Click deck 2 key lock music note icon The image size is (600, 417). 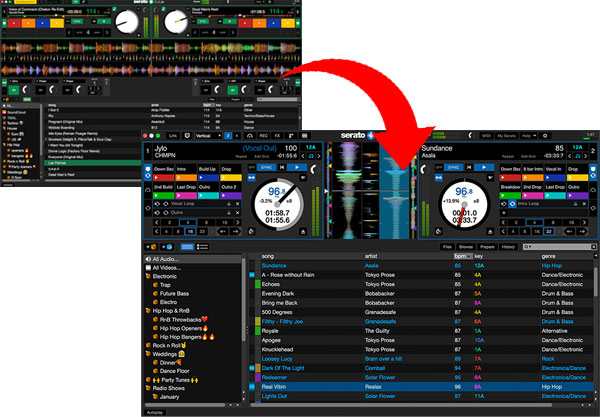tap(578, 156)
